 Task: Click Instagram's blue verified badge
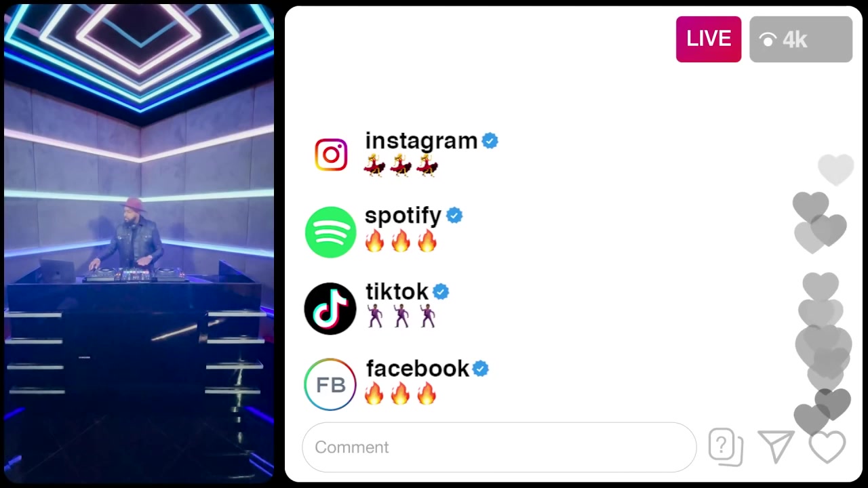coord(490,141)
